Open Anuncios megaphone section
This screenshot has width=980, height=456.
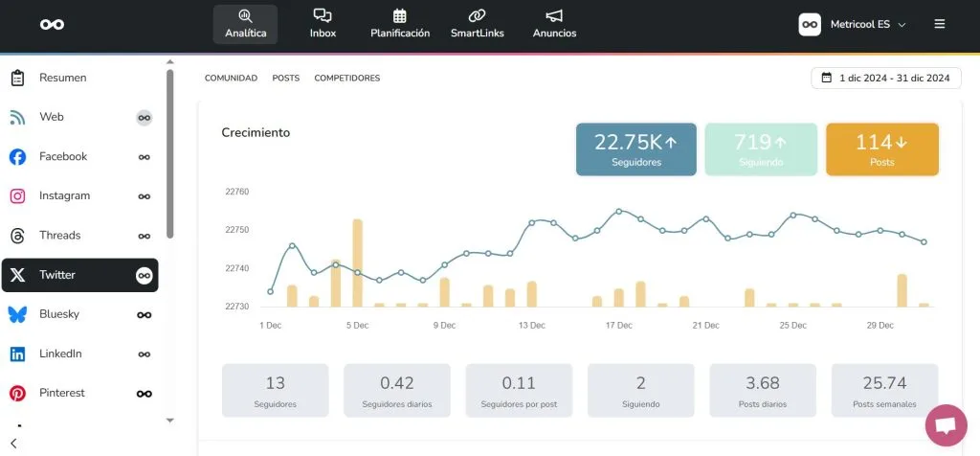pyautogui.click(x=554, y=24)
